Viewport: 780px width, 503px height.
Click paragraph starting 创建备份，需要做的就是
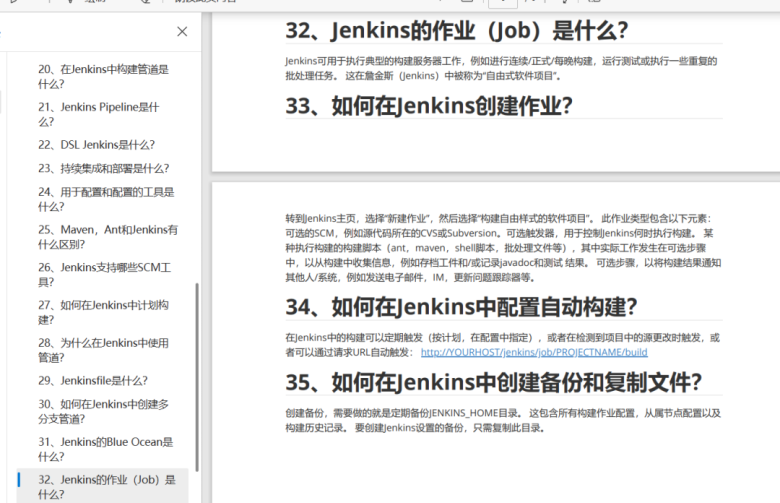pos(503,420)
